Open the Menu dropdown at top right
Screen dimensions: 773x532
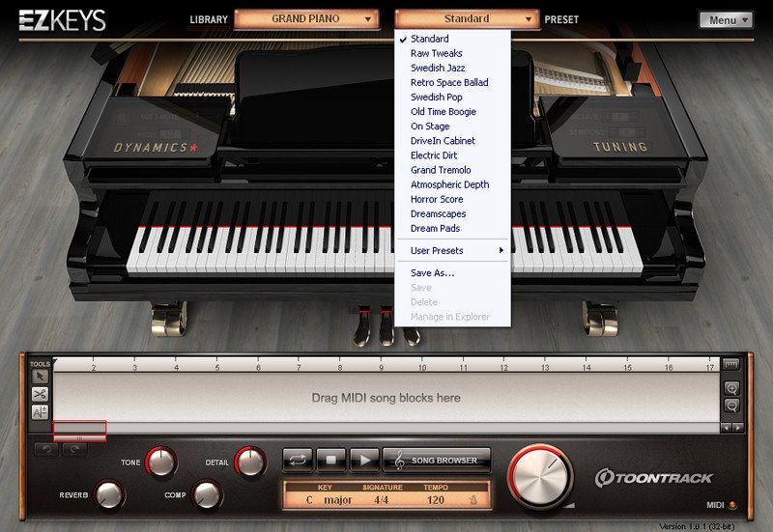pos(726,19)
